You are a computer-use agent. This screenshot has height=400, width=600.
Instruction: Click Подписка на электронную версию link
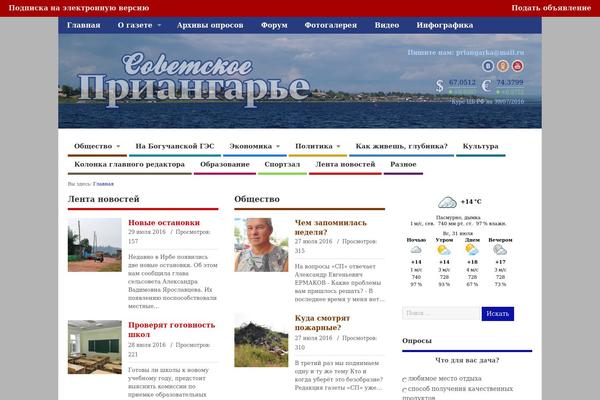coord(79,8)
